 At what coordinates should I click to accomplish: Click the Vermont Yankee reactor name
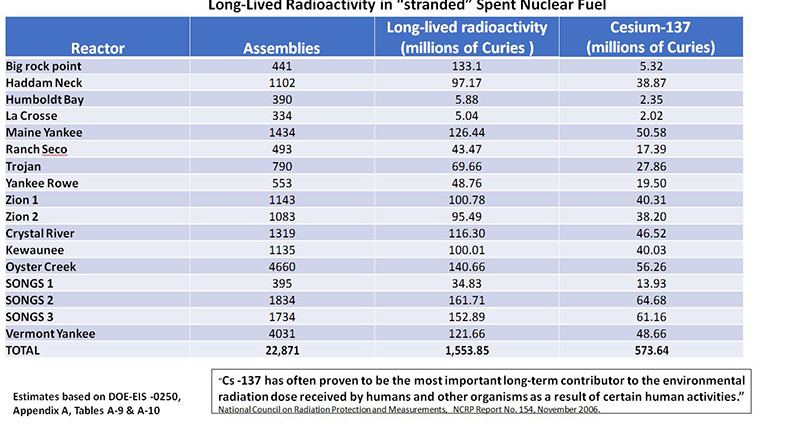point(51,333)
